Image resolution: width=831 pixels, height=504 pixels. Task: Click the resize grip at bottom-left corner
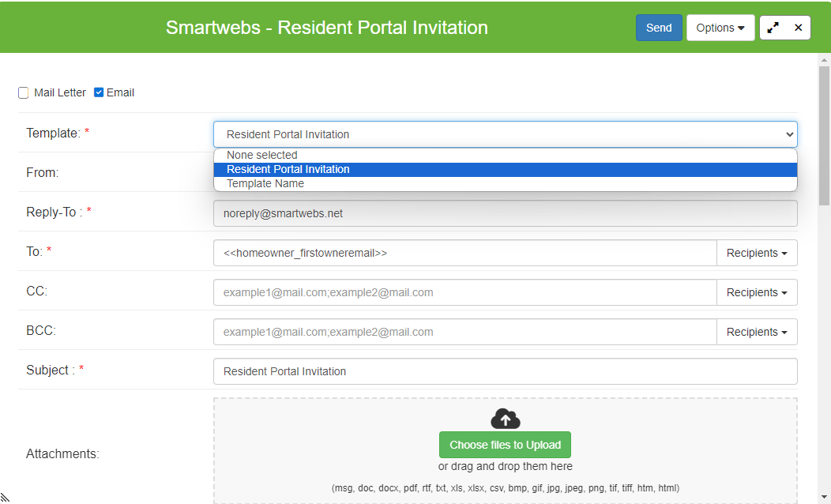(5, 498)
